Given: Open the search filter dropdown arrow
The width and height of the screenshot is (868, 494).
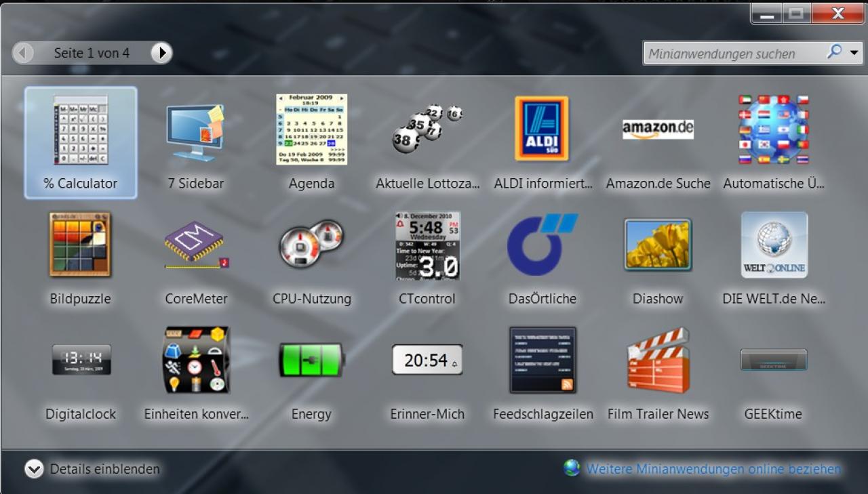Looking at the screenshot, I should (854, 52).
